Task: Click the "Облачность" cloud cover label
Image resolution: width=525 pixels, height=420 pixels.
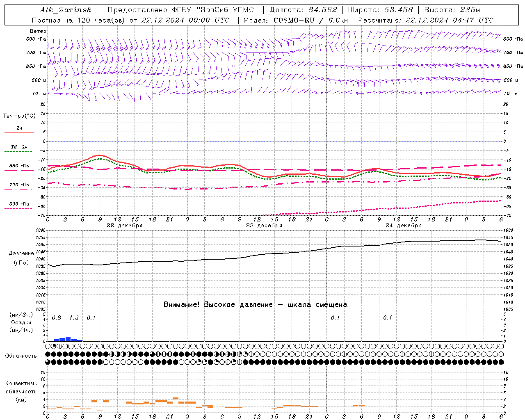Action: 21,356
